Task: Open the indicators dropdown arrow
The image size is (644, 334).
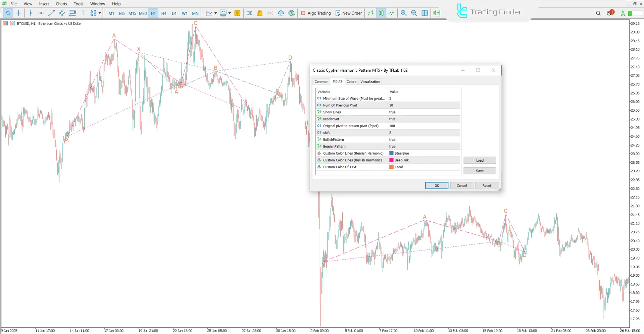Action: (x=215, y=13)
